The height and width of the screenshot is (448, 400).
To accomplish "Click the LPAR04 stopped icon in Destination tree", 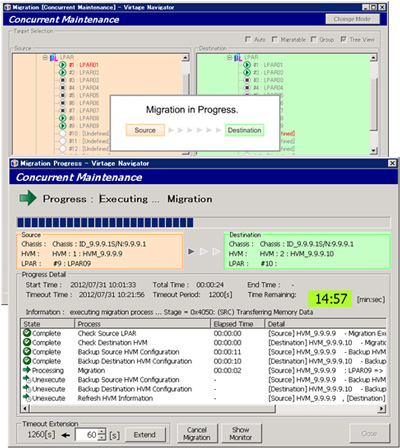I will pos(247,88).
